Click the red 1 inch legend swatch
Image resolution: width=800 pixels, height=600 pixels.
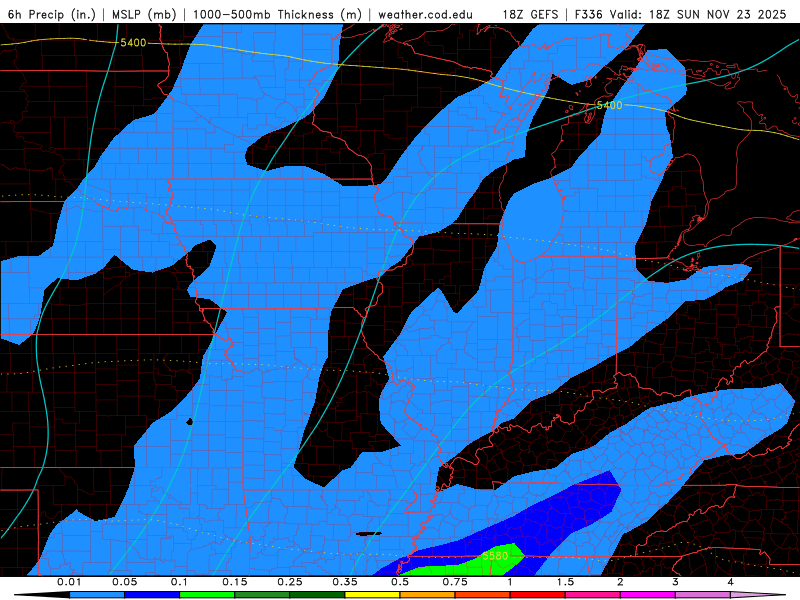tap(538, 595)
